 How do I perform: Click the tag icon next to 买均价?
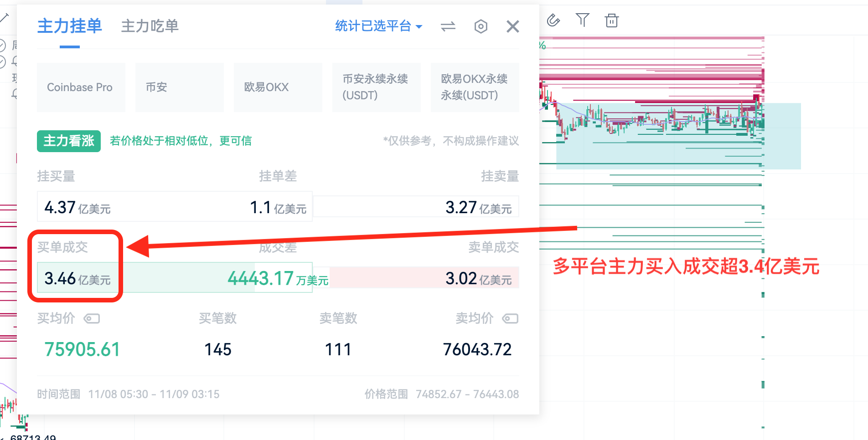coord(92,318)
